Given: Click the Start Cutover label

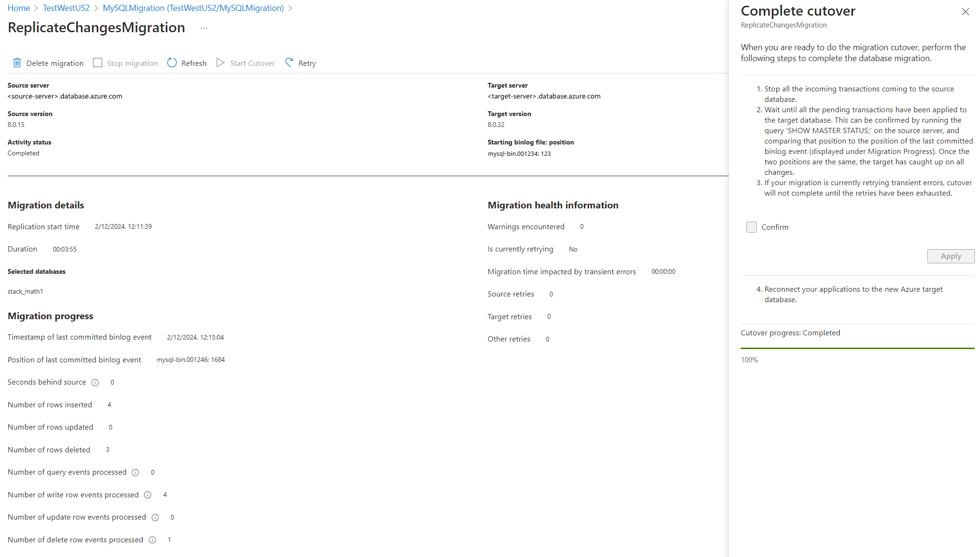Looking at the screenshot, I should point(252,63).
